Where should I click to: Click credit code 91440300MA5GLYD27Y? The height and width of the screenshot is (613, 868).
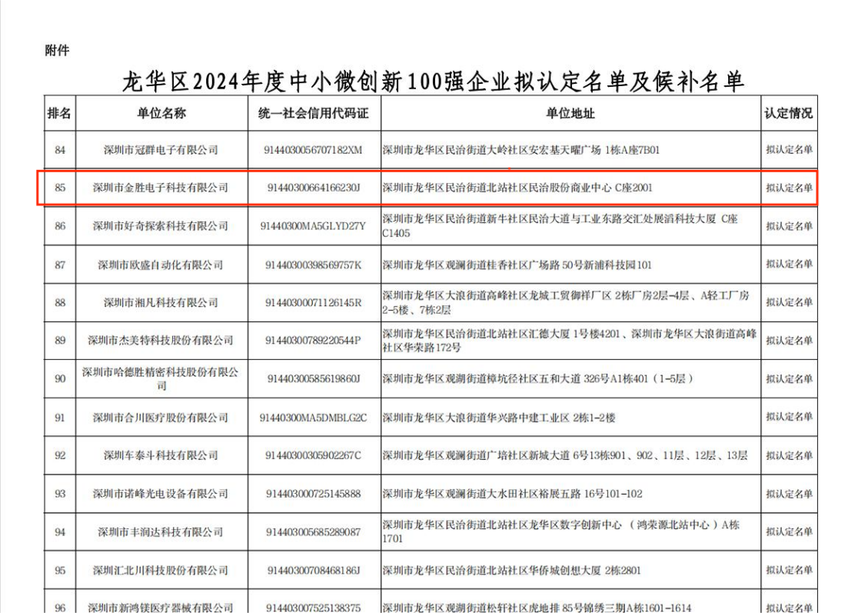pos(313,226)
